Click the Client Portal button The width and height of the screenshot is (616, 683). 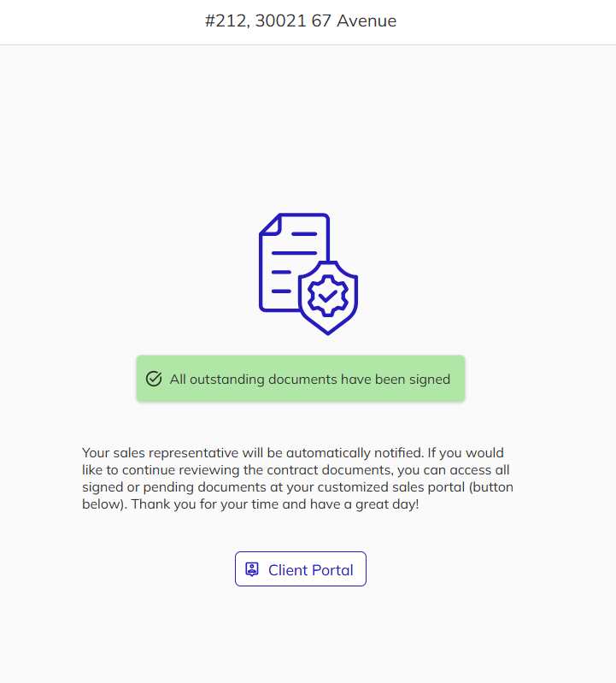pyautogui.click(x=301, y=569)
